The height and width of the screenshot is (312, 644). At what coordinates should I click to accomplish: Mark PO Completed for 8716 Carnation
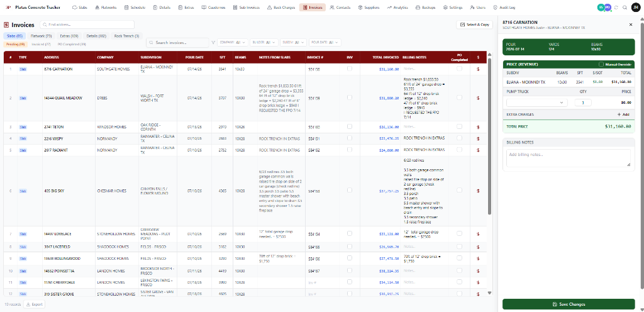(459, 69)
